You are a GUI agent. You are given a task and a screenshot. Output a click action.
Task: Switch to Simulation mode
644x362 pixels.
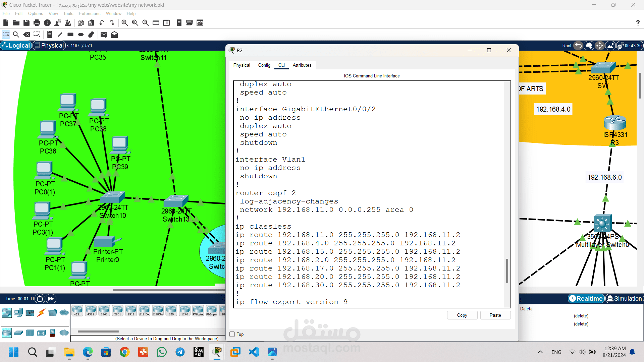[624, 299]
